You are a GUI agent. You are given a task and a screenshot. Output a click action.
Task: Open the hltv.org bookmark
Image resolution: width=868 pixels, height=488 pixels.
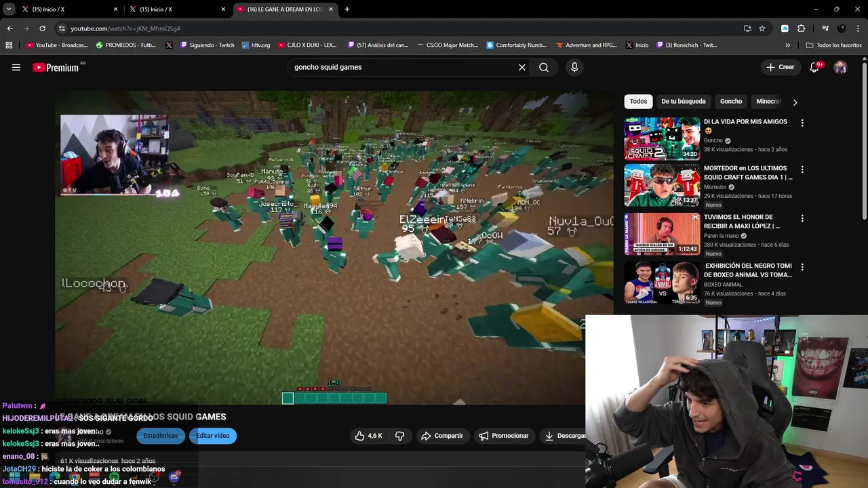pyautogui.click(x=256, y=45)
